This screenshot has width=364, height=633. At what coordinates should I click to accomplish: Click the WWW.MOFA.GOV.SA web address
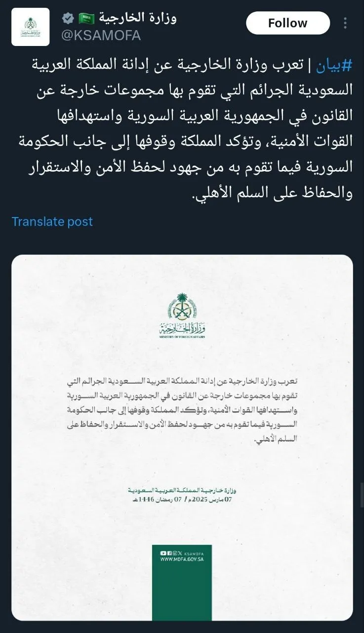[x=182, y=559]
